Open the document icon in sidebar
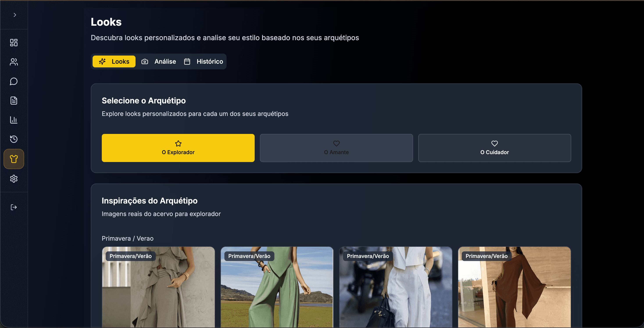The height and width of the screenshot is (328, 644). coord(14,101)
